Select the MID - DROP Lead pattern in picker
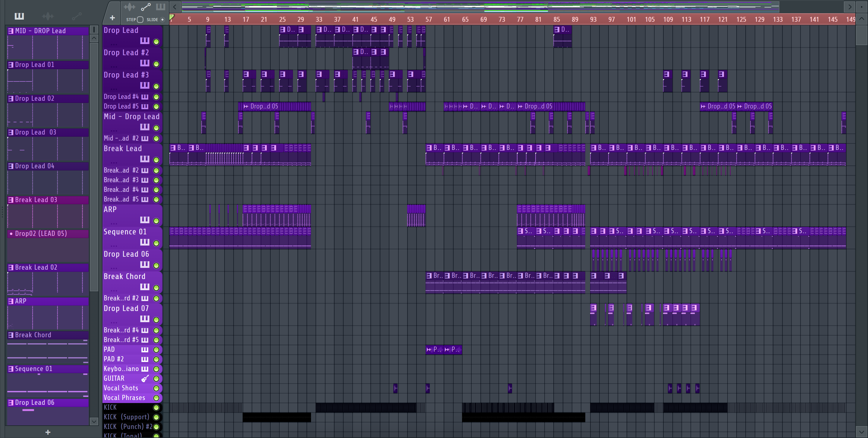The height and width of the screenshot is (438, 868). click(x=48, y=31)
